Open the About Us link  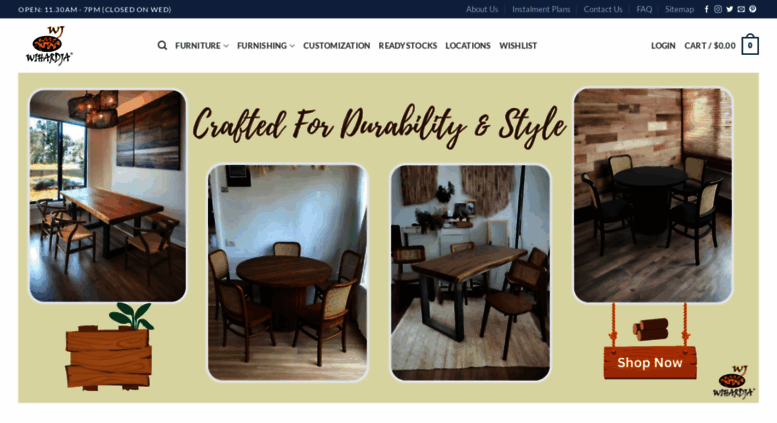482,9
